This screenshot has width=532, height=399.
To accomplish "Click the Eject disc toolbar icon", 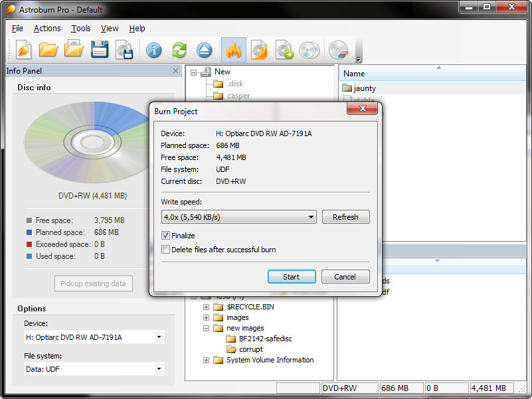I will [x=204, y=50].
